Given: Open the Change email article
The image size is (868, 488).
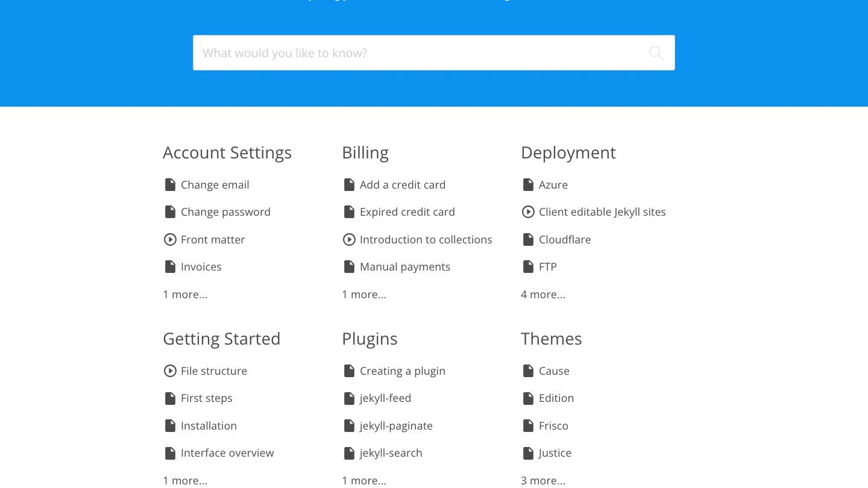Looking at the screenshot, I should pyautogui.click(x=215, y=185).
